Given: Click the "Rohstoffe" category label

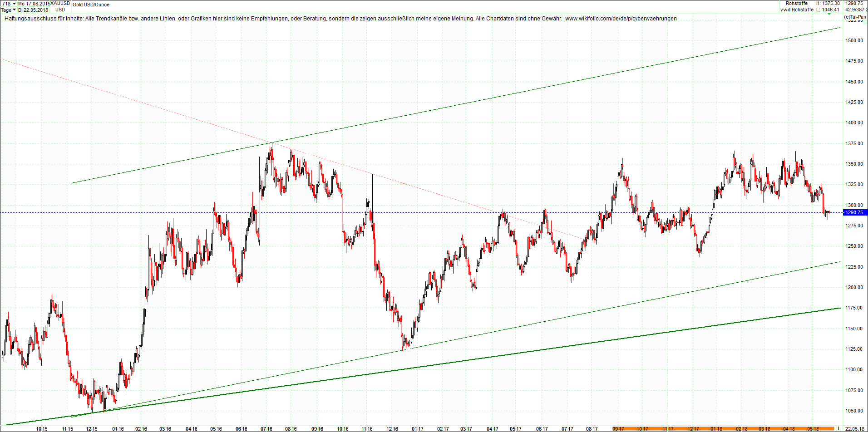Looking at the screenshot, I should (x=798, y=3).
